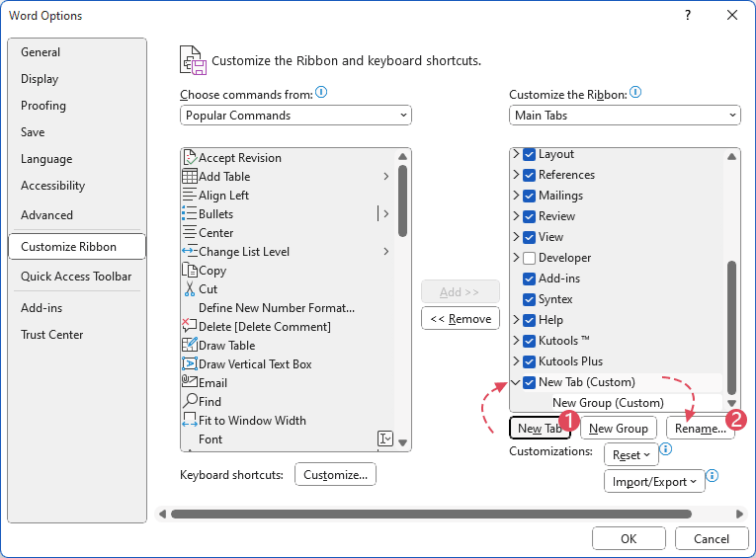Switch to the Proofing category
This screenshot has height=558, width=756.
click(x=43, y=106)
